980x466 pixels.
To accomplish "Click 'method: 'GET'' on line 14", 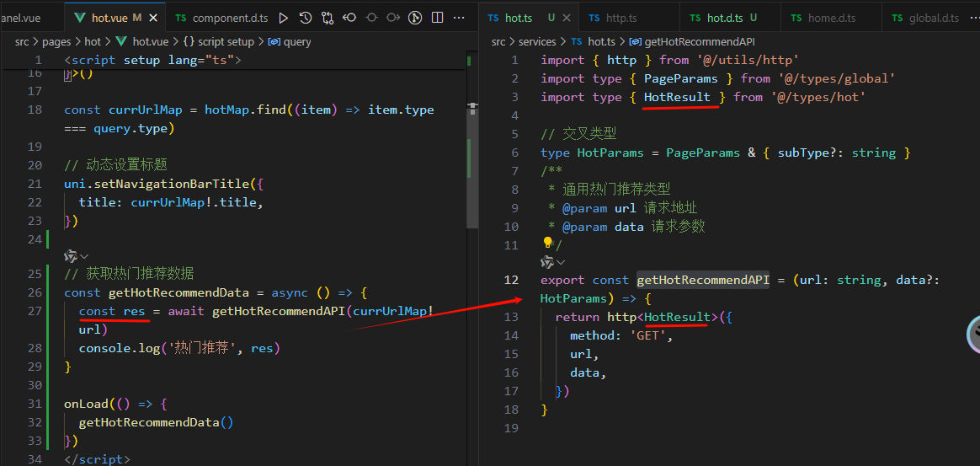I will (620, 335).
